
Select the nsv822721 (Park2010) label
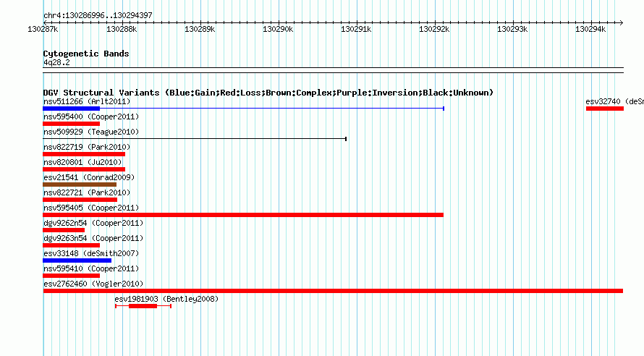(87, 192)
